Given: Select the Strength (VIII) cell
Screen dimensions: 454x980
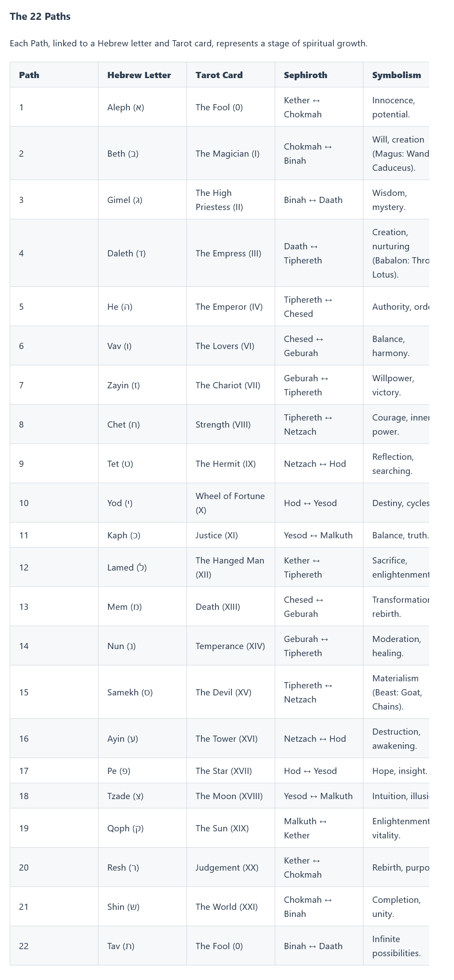Looking at the screenshot, I should point(223,424).
